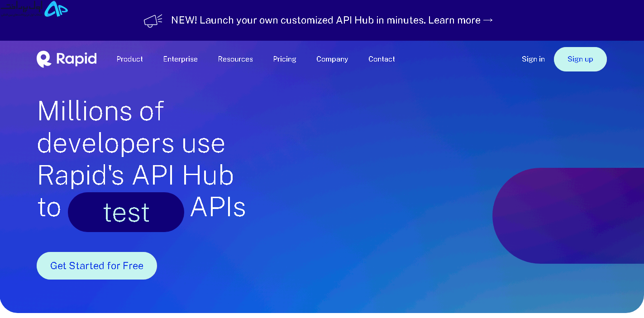Click the Sign in link
This screenshot has height=318, width=644.
533,59
